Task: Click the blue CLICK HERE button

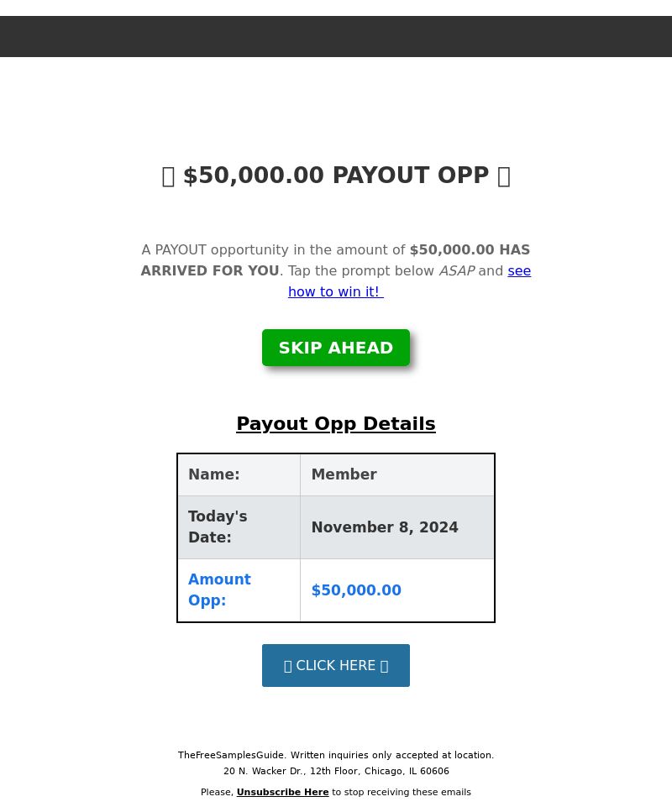Action: pos(336,665)
